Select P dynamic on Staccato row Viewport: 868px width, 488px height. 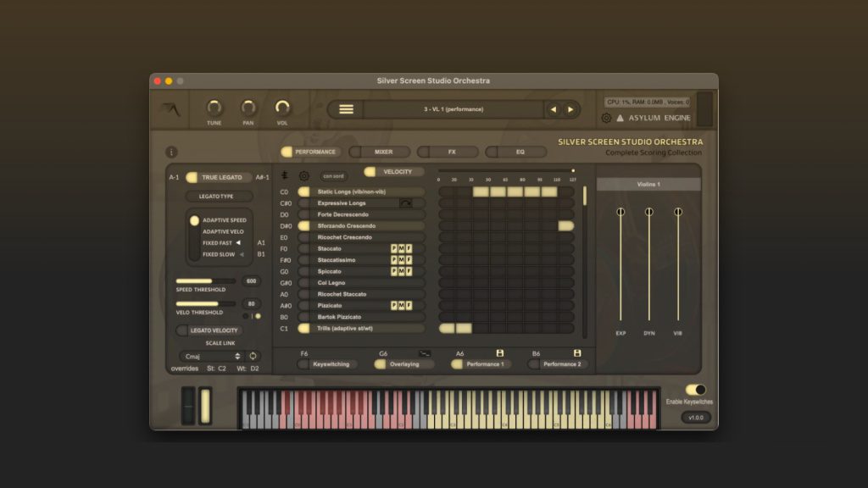point(394,248)
